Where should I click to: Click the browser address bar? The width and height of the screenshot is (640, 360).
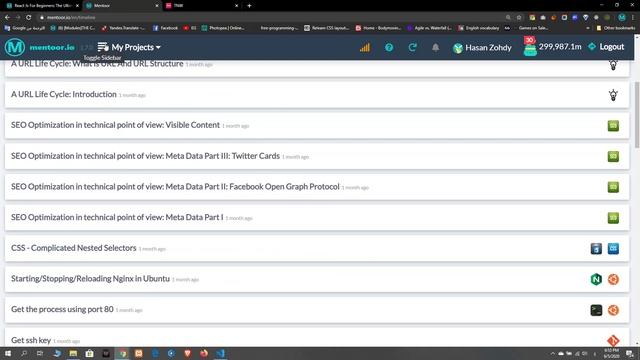tap(269, 18)
